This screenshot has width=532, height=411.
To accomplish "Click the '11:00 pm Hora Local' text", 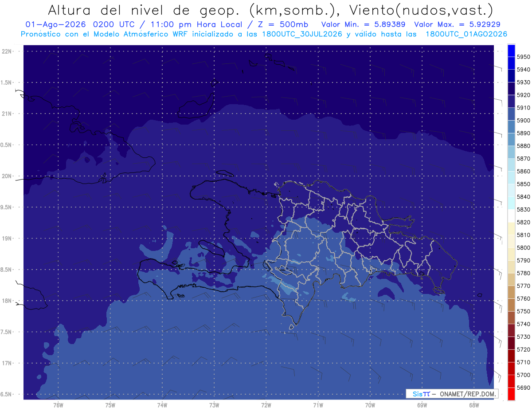I will click(196, 24).
